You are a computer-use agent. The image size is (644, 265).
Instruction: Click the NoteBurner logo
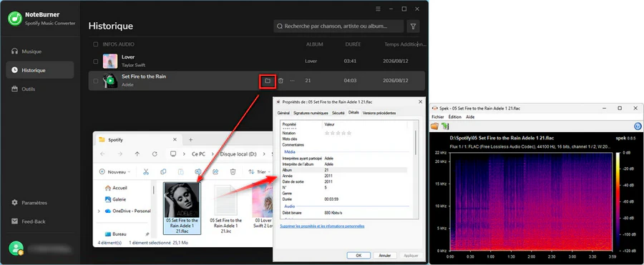[x=15, y=18]
